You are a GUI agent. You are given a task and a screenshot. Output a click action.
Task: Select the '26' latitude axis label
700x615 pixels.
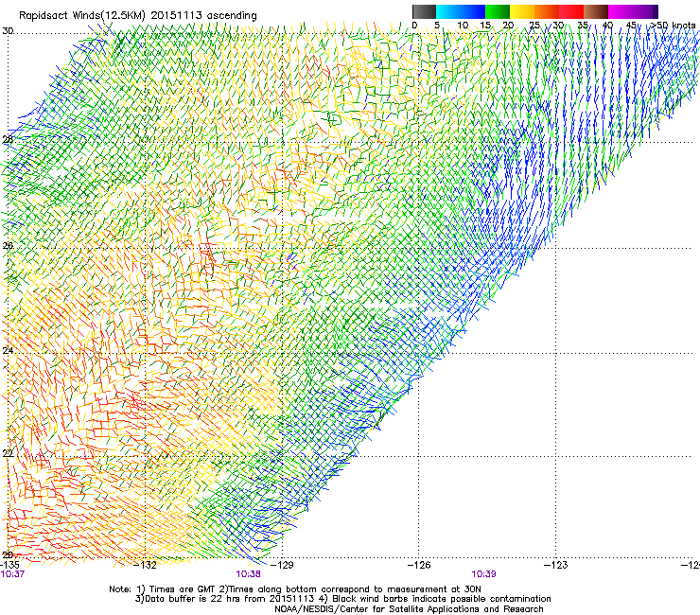pyautogui.click(x=8, y=245)
